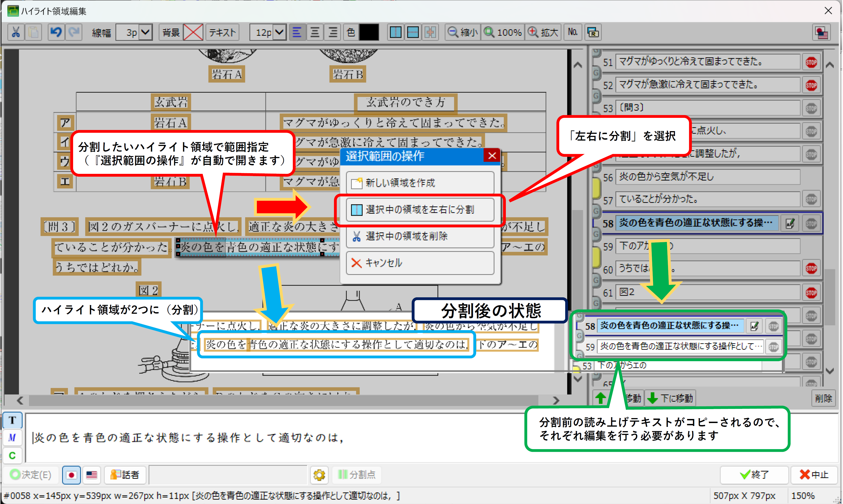Click the blue undo arrow
843x504 pixels.
(x=56, y=32)
